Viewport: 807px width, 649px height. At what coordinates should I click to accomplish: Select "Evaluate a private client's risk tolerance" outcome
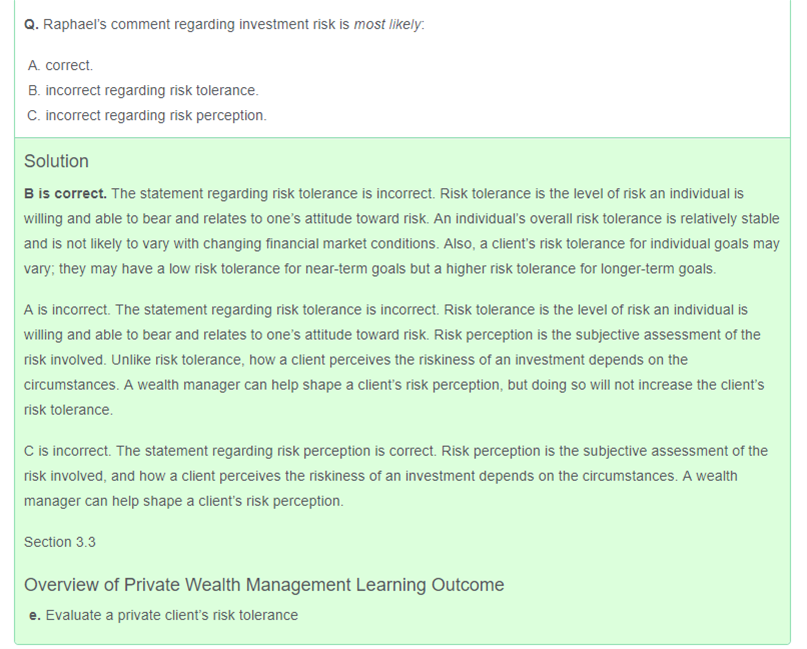pos(172,615)
